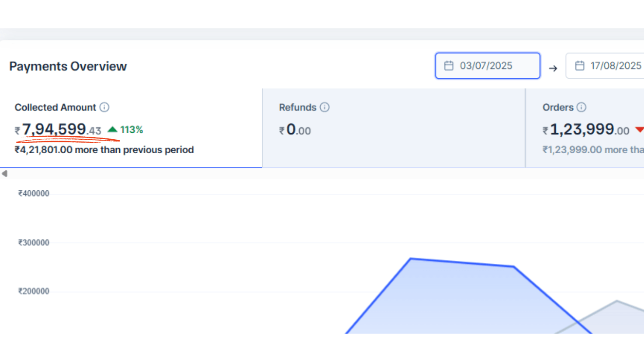Switch to the Refunds tab
Image resolution: width=644 pixels, height=362 pixels.
coord(298,107)
